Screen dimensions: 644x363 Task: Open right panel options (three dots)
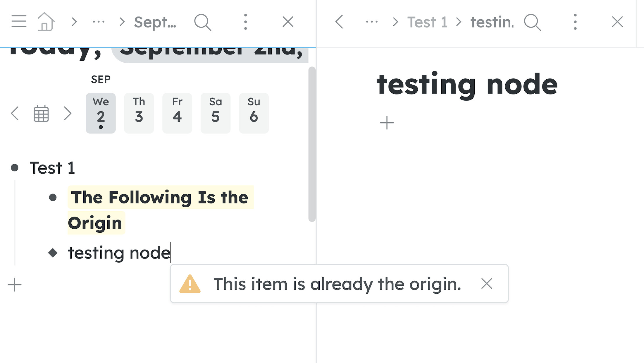(575, 22)
